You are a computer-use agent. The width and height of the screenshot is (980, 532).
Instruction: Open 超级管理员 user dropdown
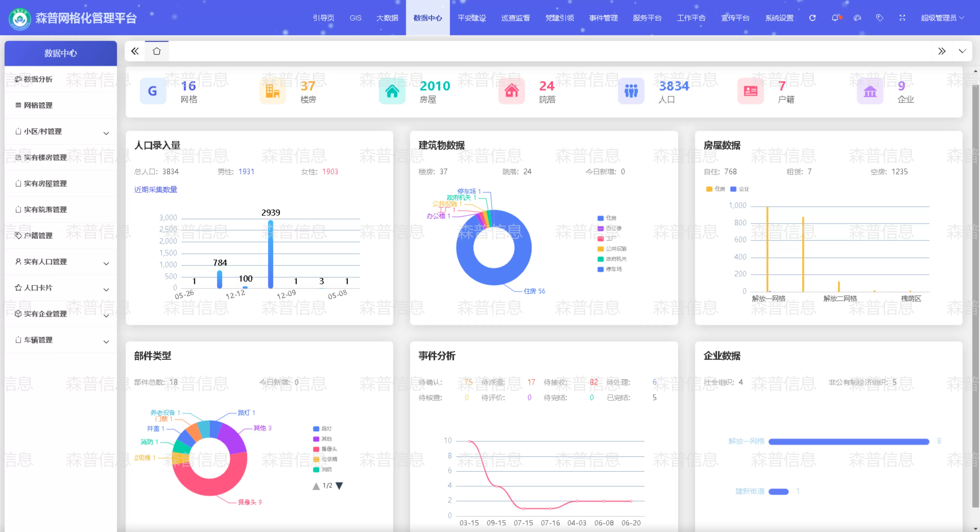tap(942, 18)
